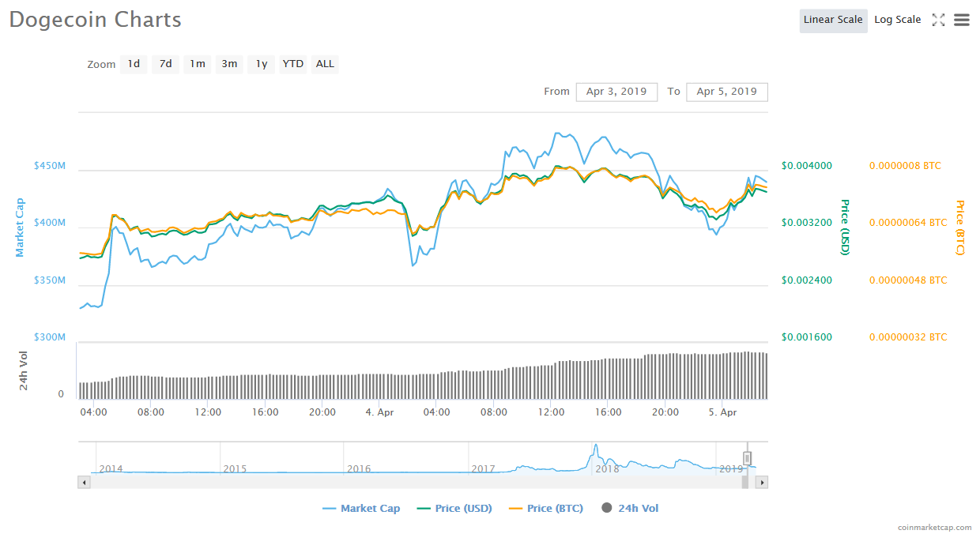Switch to Log Scale

[x=897, y=20]
